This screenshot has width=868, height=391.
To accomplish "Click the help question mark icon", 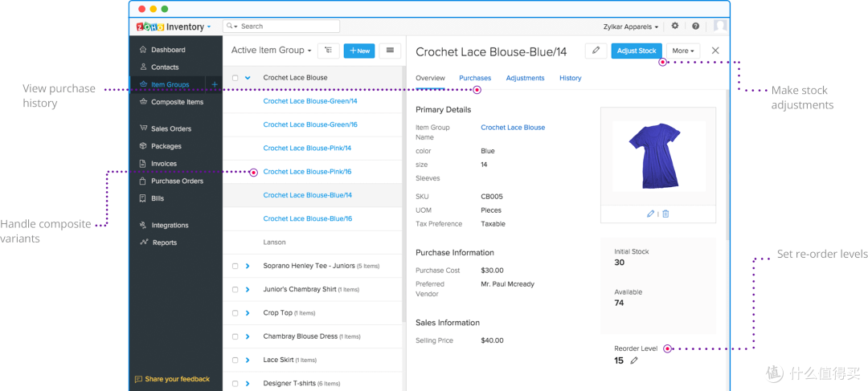I will tap(696, 26).
